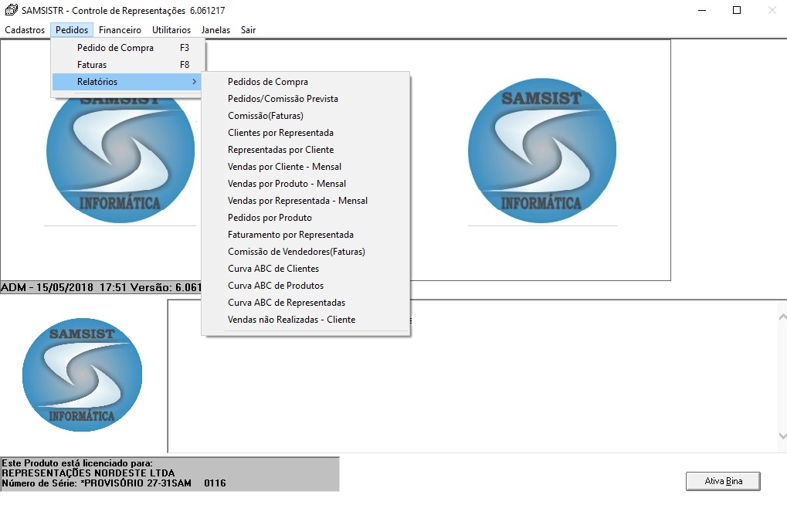Open Representadas por Cliente report
787x532 pixels.
(x=306, y=150)
